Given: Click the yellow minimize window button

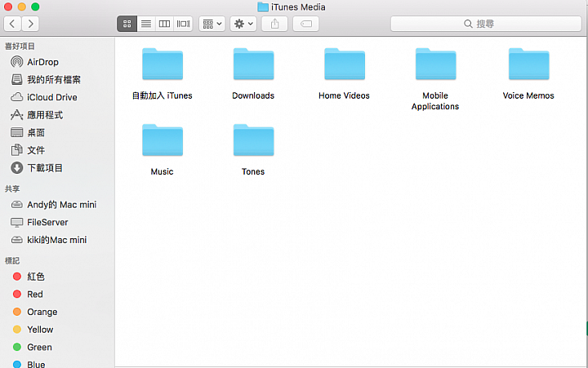Looking at the screenshot, I should [x=22, y=7].
